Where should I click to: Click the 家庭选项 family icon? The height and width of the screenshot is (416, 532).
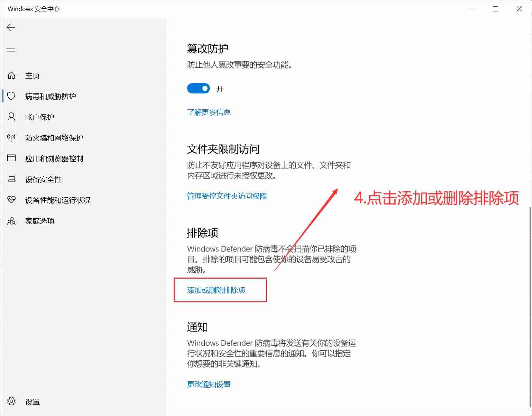pyautogui.click(x=11, y=221)
